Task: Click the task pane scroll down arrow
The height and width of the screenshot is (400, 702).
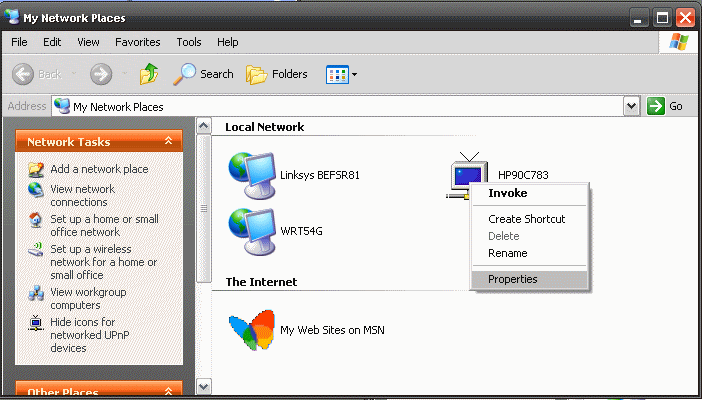Action: 204,386
